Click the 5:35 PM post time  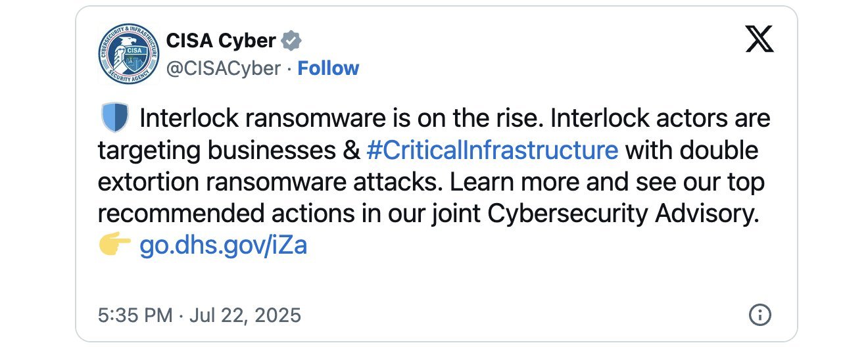(135, 315)
